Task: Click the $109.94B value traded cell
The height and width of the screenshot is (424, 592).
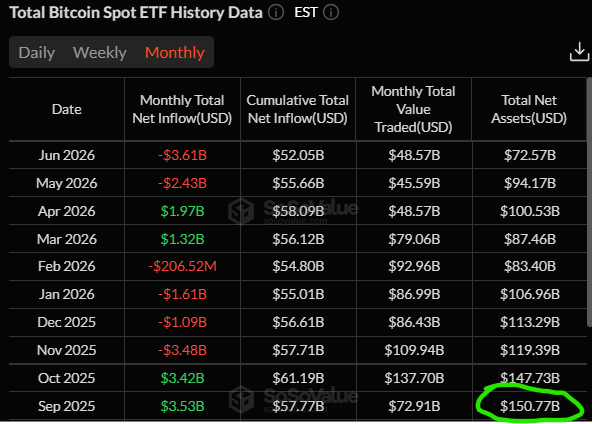Action: tap(414, 350)
